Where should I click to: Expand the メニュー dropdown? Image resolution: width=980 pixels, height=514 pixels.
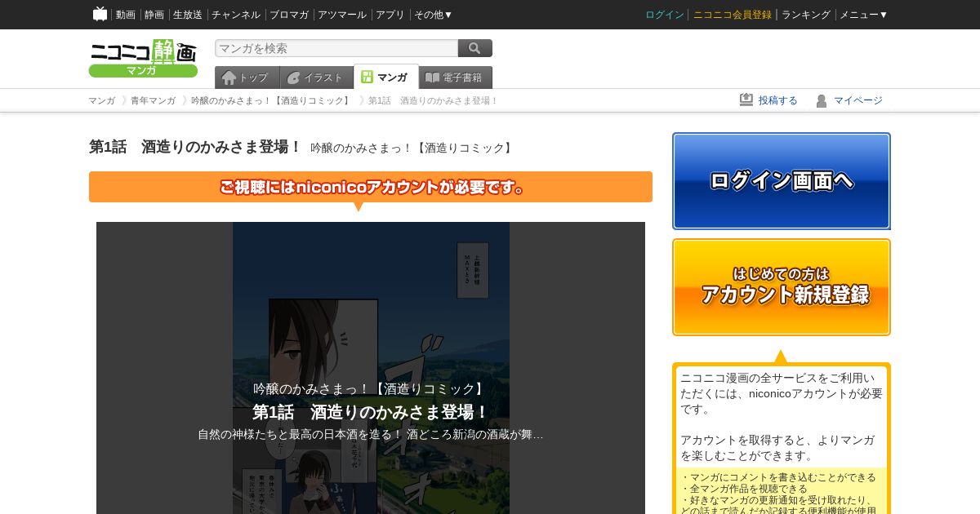pyautogui.click(x=863, y=15)
